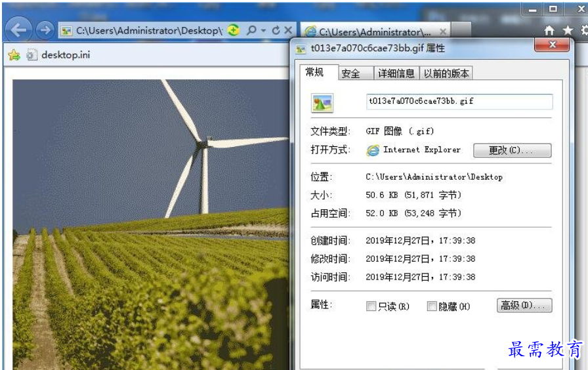Click the green compatibility view icon in address bar

pyautogui.click(x=233, y=30)
